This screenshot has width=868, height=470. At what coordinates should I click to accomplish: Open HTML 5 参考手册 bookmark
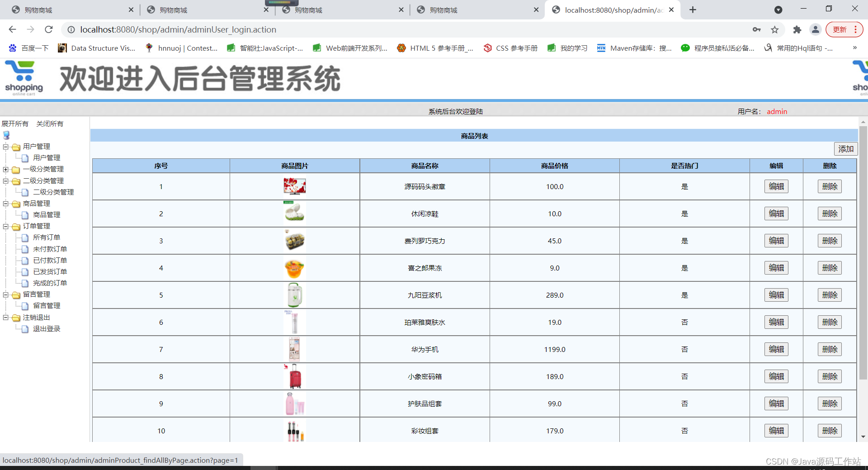(435, 48)
